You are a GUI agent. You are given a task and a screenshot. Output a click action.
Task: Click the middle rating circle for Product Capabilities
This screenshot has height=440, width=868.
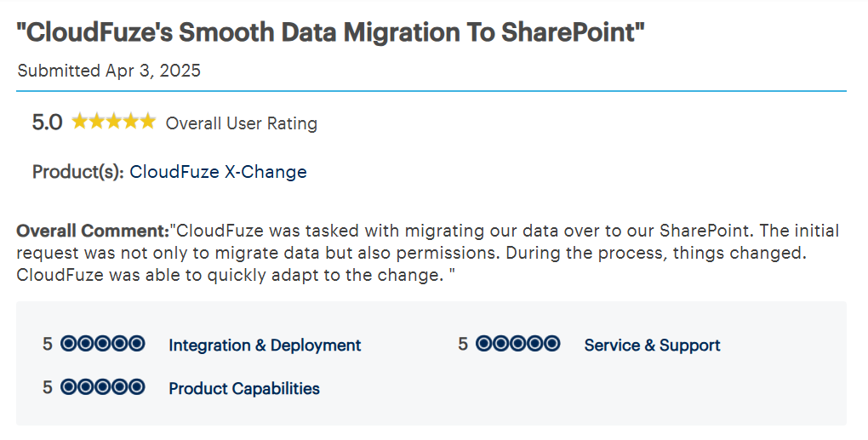[103, 388]
